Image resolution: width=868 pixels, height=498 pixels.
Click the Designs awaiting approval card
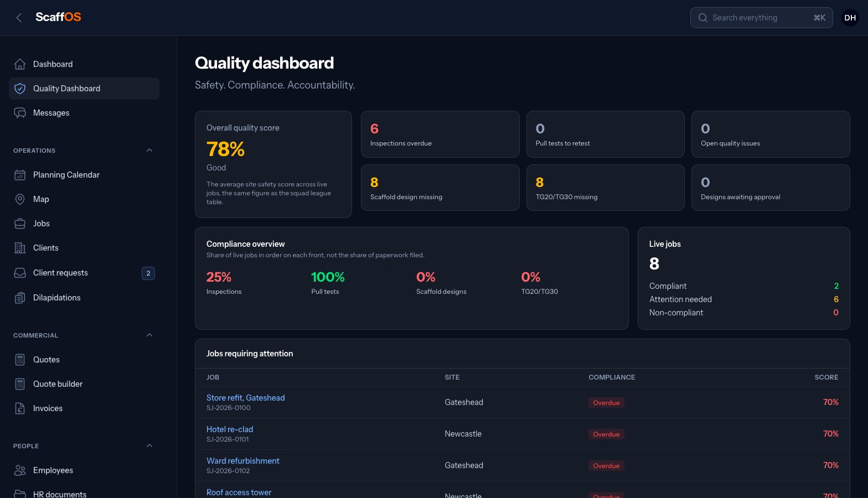pyautogui.click(x=771, y=188)
